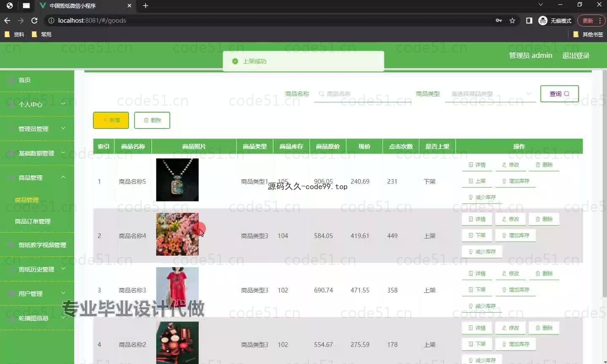Image resolution: width=607 pixels, height=364 pixels.
Task: Reload the current browser page
Action: [x=35, y=20]
